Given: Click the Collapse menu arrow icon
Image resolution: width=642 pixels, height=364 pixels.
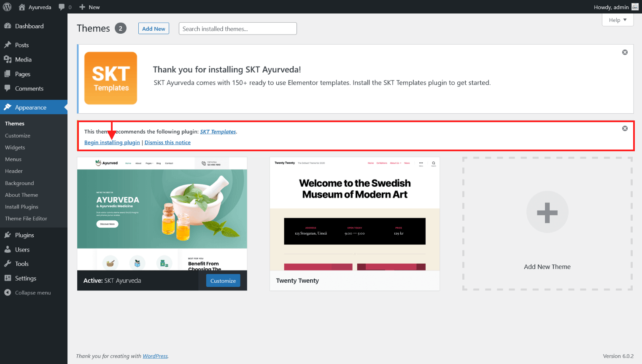Looking at the screenshot, I should 8,292.
